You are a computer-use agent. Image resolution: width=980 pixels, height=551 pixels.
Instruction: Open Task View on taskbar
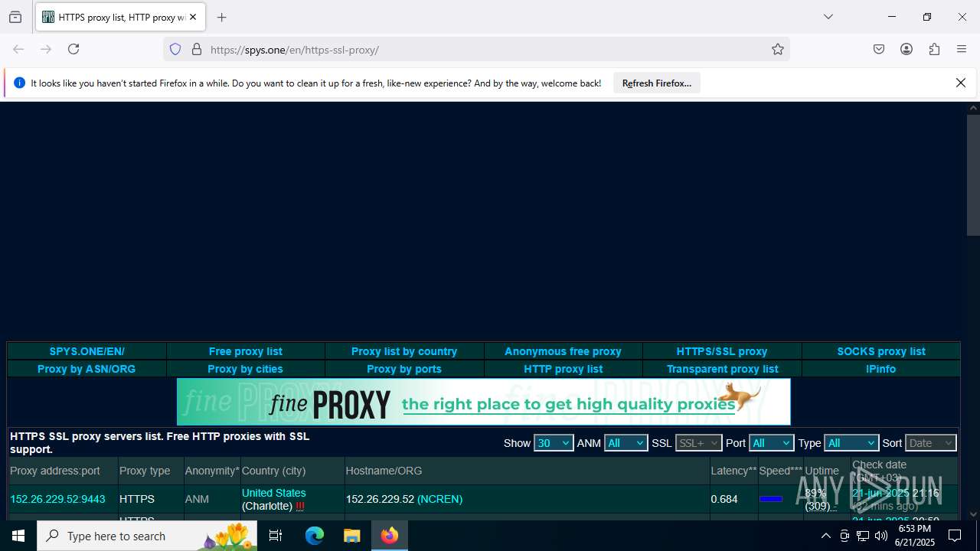[276, 536]
